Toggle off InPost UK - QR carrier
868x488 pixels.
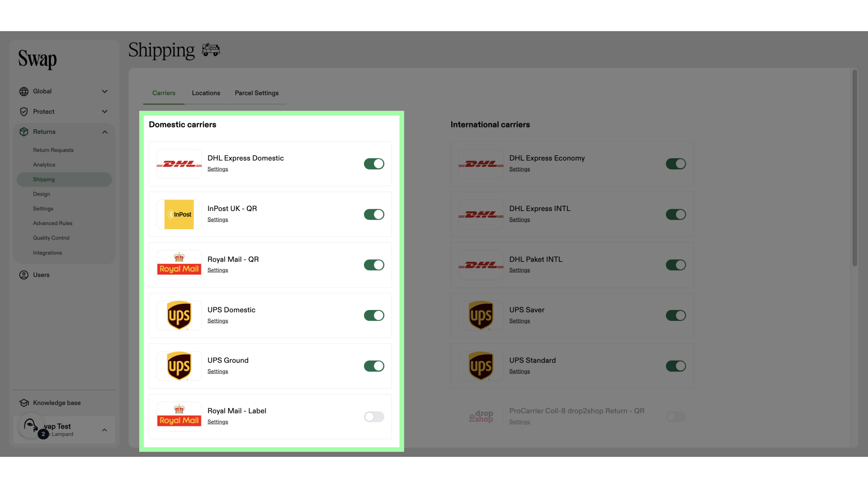374,214
